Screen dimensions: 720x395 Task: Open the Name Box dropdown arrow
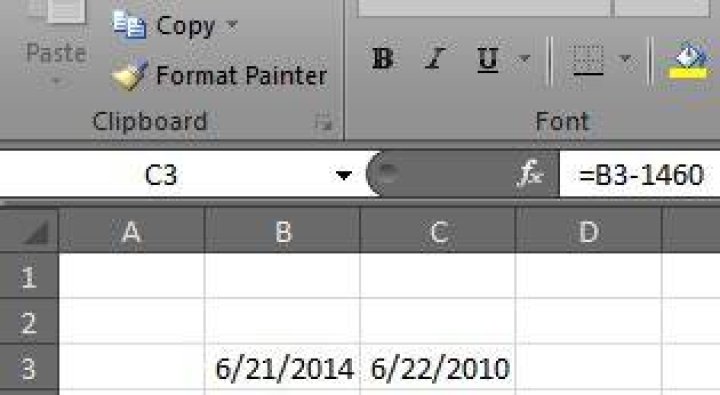(343, 175)
